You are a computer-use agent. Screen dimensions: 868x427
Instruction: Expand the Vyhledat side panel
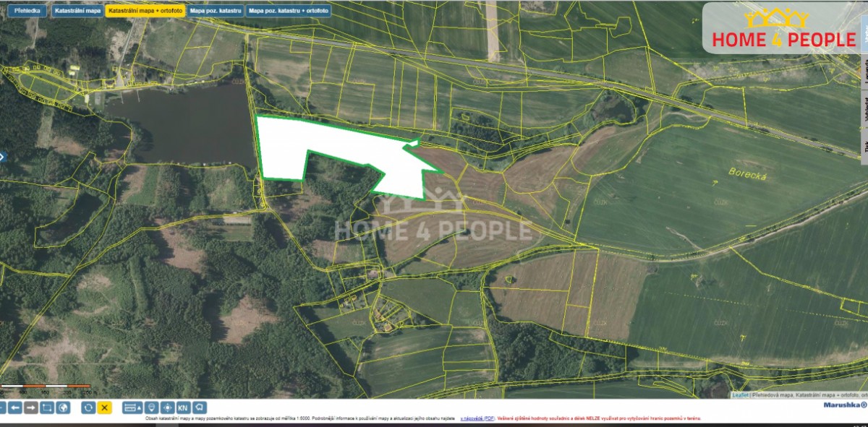[864, 108]
